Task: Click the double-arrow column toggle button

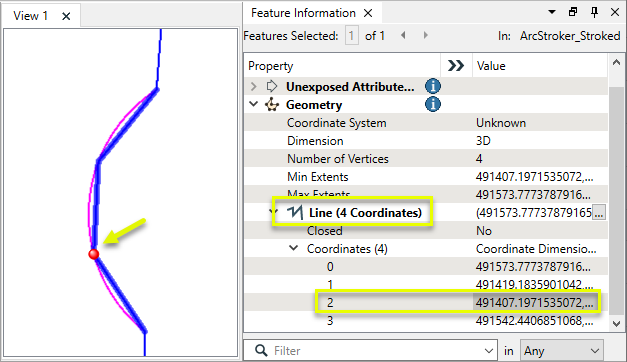Action: [x=456, y=66]
